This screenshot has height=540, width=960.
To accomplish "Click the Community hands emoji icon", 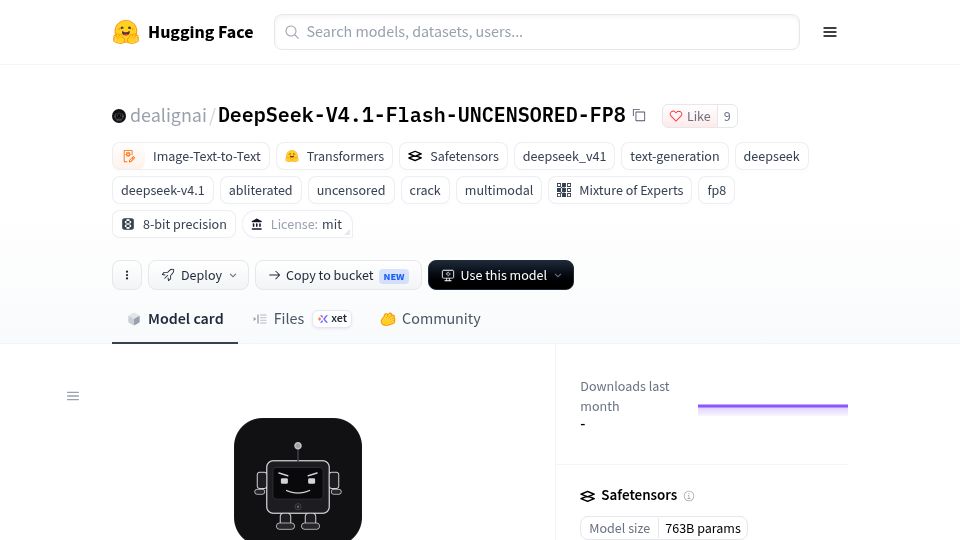I will [x=388, y=319].
